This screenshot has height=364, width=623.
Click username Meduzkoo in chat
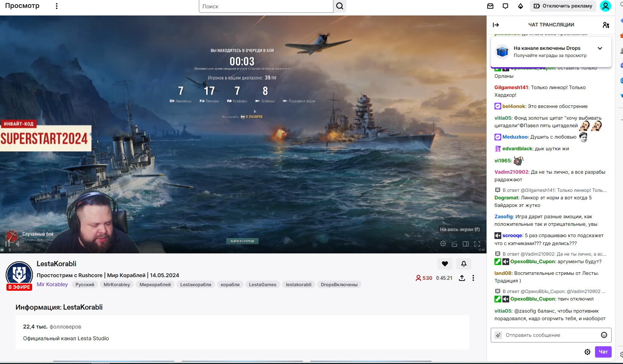[x=515, y=137]
